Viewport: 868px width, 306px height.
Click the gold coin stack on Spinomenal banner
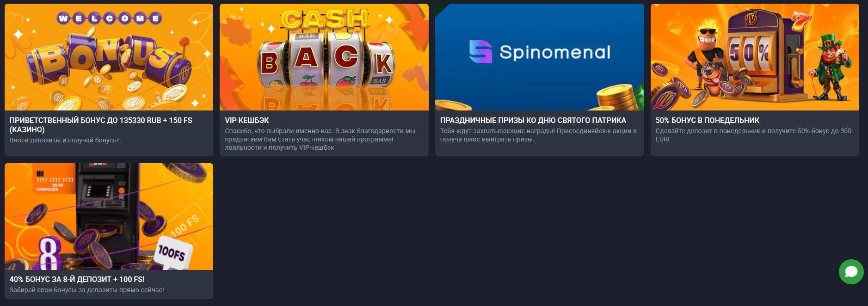[x=618, y=96]
